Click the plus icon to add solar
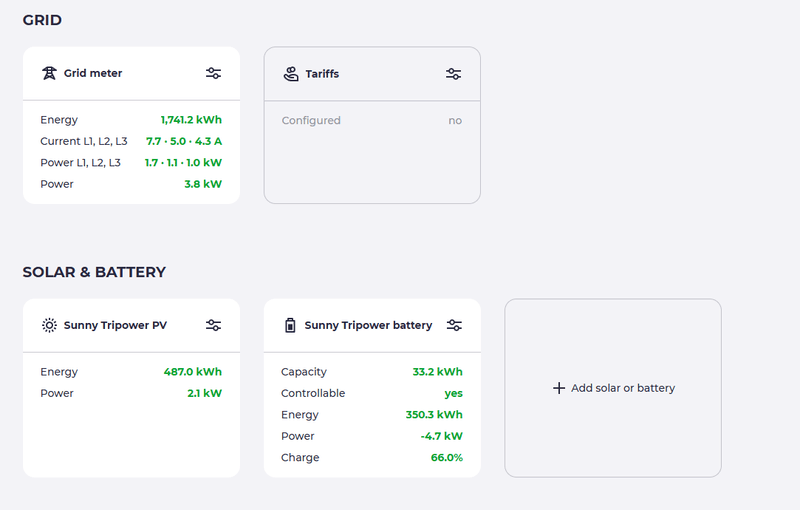The width and height of the screenshot is (800, 510). click(559, 388)
